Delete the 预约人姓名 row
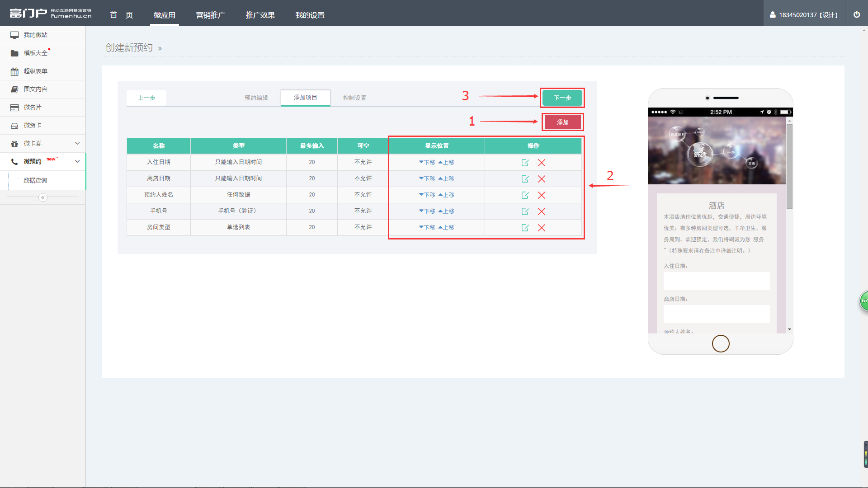The width and height of the screenshot is (868, 488). tap(542, 195)
